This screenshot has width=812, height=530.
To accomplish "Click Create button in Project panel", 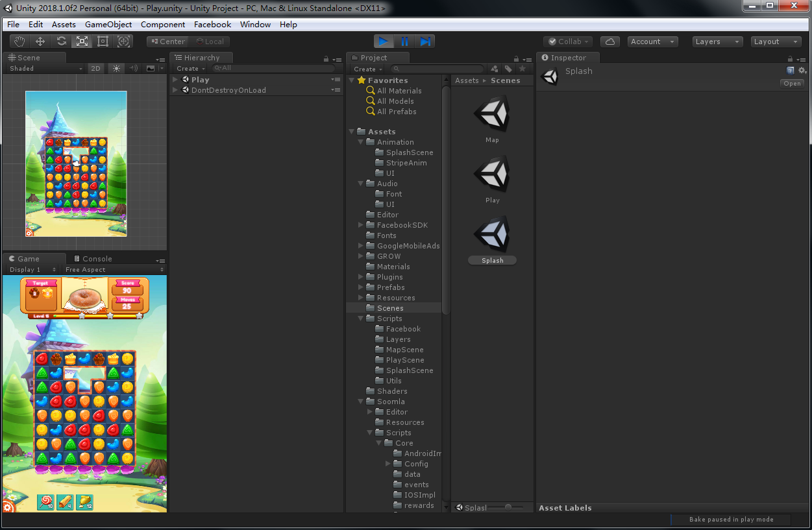I will 367,69.
